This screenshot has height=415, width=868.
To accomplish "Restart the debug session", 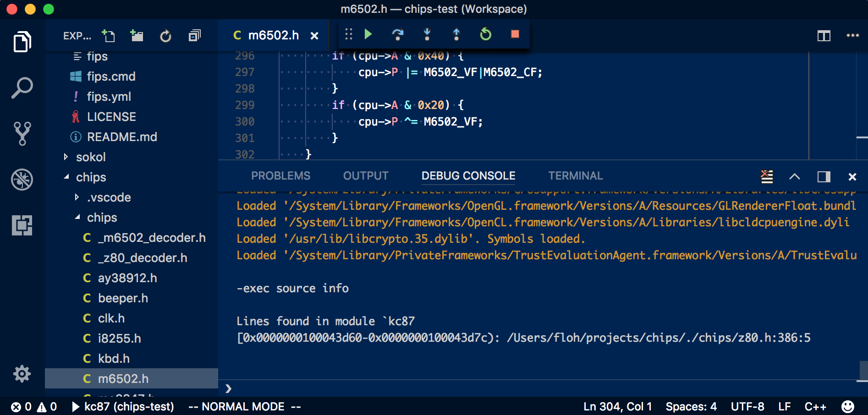I will tap(485, 34).
